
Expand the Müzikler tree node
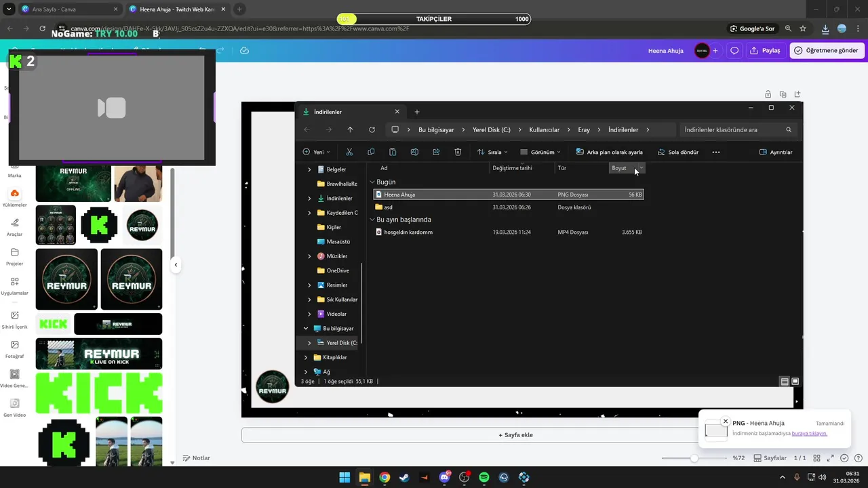click(x=310, y=256)
